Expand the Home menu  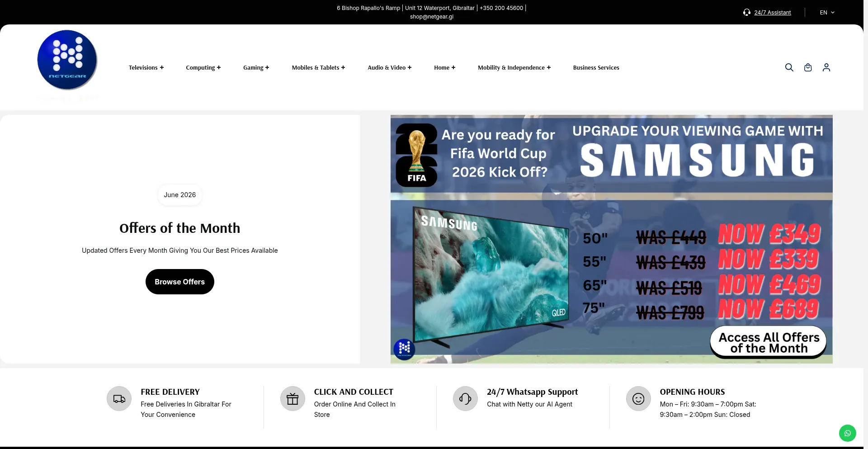(445, 67)
